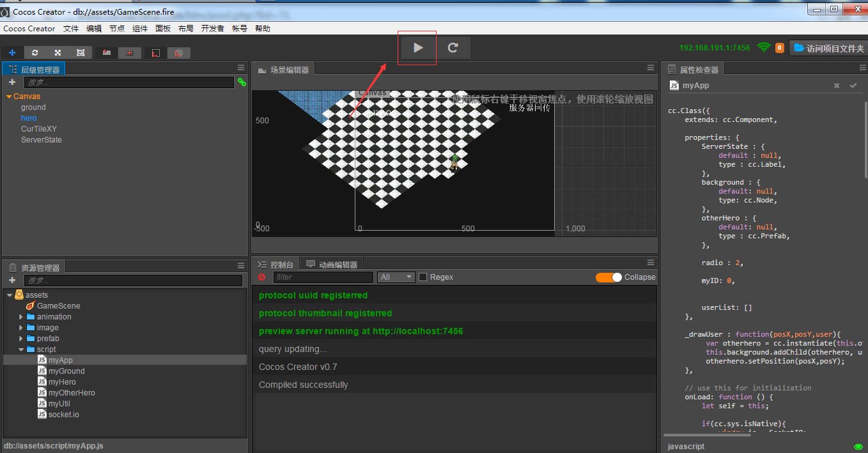Expand the image folder

(21, 328)
